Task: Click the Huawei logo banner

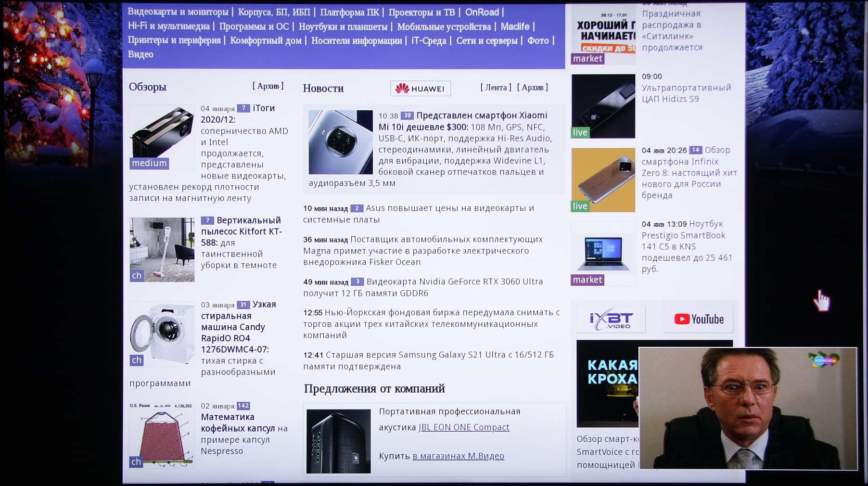Action: pyautogui.click(x=421, y=89)
